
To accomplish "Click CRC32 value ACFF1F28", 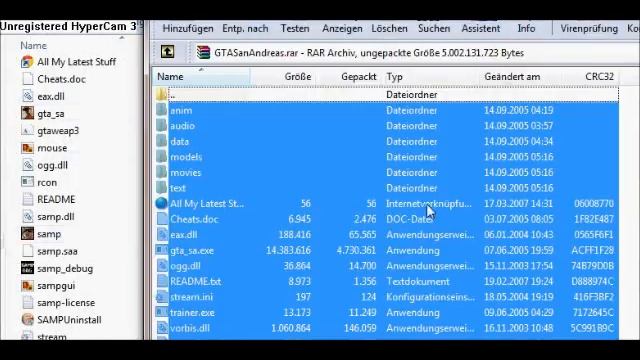I will coord(592,250).
